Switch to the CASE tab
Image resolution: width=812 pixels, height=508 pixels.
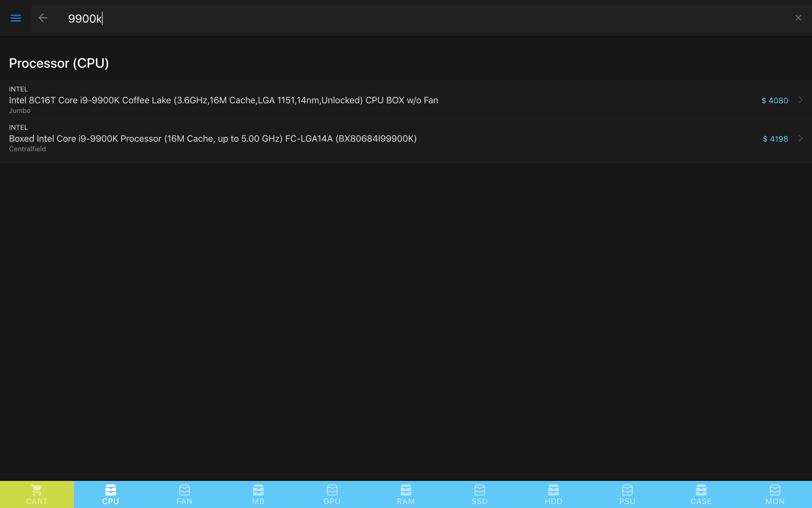(701, 494)
